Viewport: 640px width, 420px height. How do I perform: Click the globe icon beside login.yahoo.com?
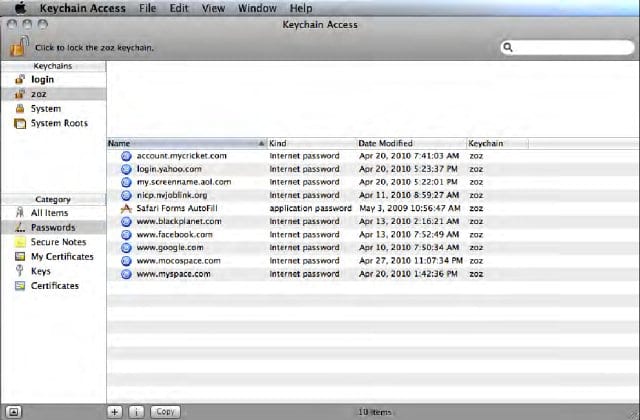click(x=127, y=169)
